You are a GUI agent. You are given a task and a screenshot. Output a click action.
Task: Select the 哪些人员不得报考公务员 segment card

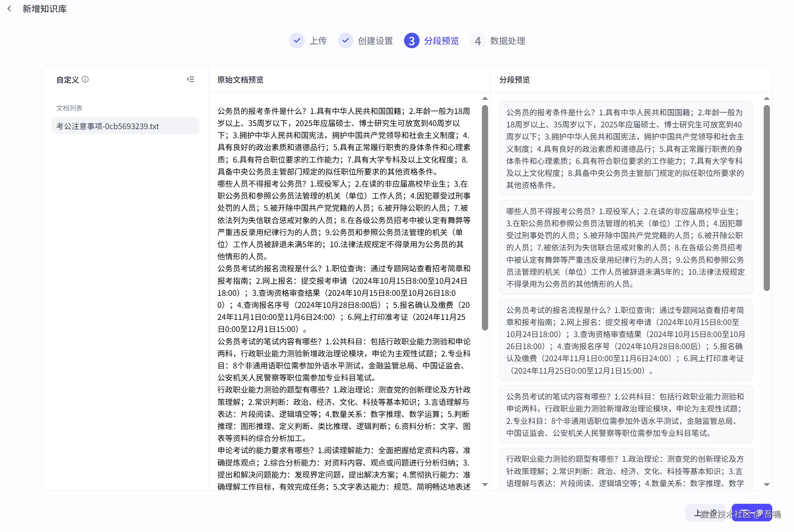coord(625,247)
